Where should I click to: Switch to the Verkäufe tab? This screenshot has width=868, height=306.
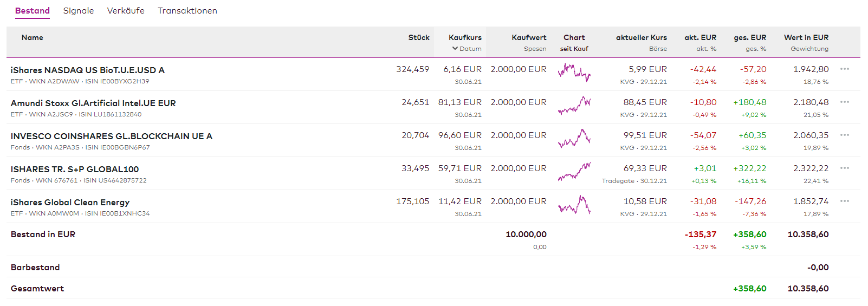pos(126,11)
